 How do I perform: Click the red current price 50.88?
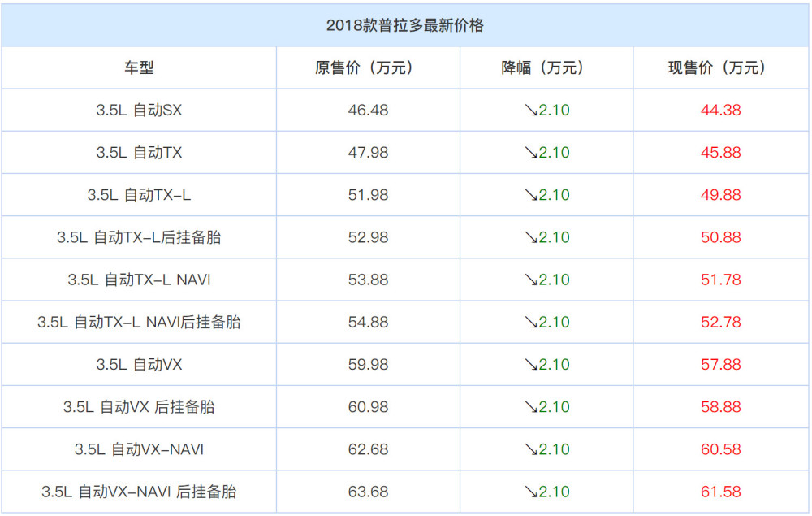tap(720, 237)
